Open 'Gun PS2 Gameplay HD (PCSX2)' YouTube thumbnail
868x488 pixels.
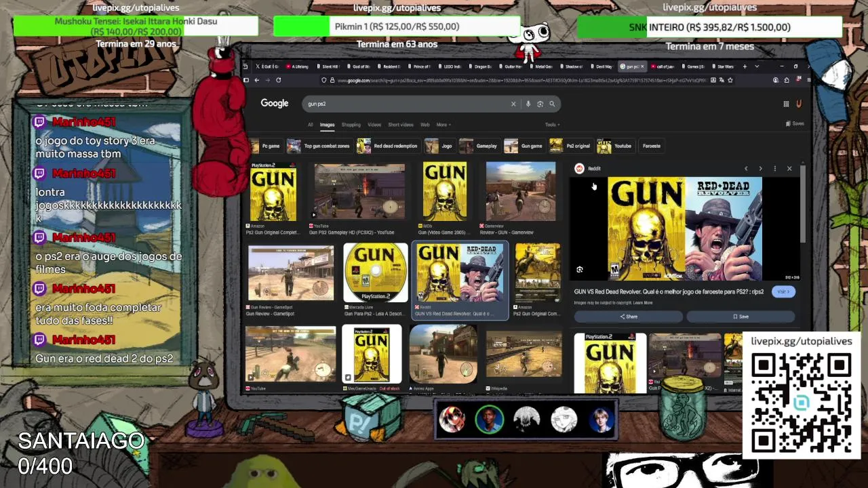[x=359, y=192]
